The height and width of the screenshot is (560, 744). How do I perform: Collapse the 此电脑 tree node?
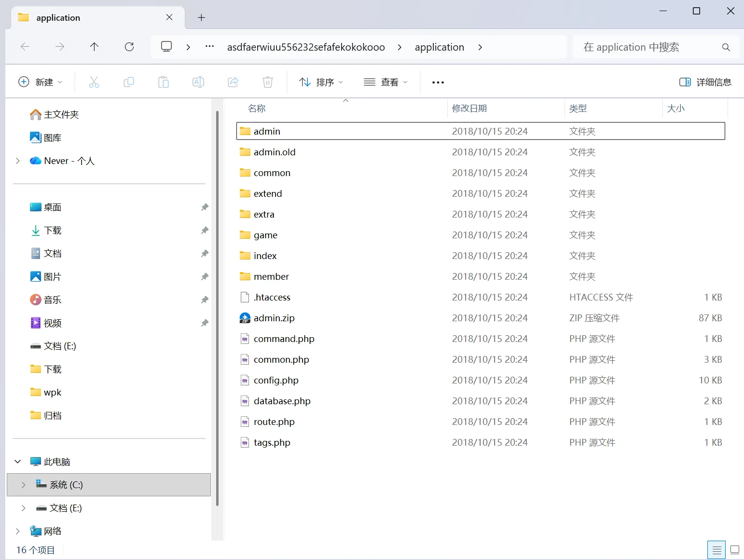coord(18,462)
